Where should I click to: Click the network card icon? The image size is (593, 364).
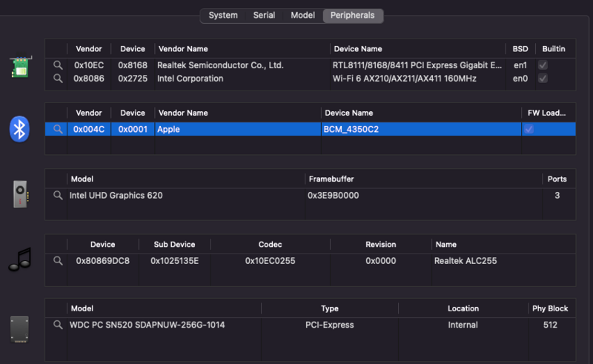coord(20,68)
